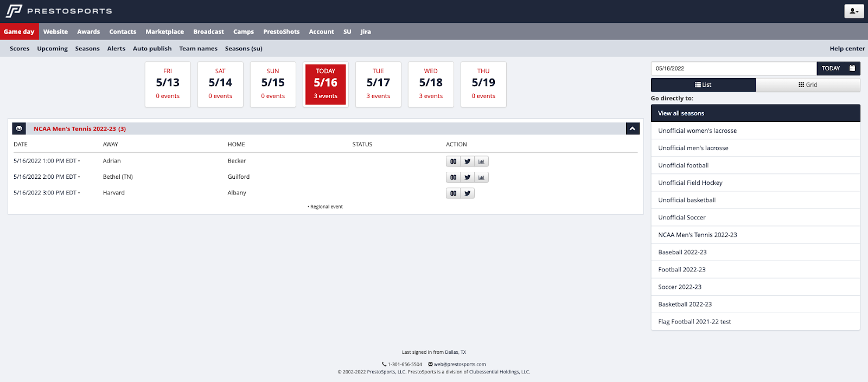The image size is (868, 382).
Task: Open Baseball 2022-23 season link
Action: (682, 252)
